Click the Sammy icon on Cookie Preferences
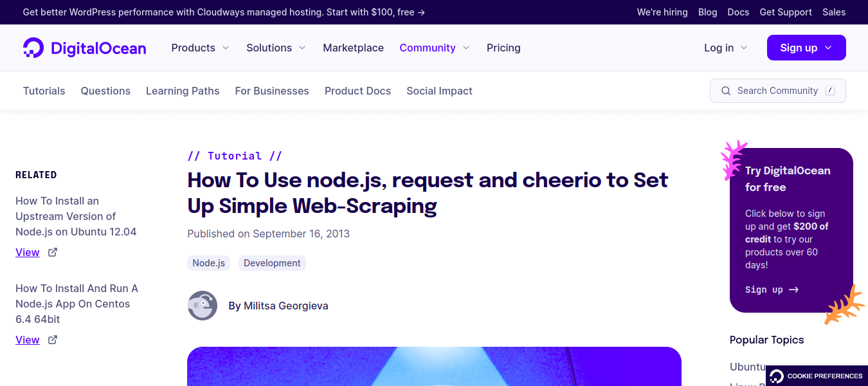 (x=776, y=376)
